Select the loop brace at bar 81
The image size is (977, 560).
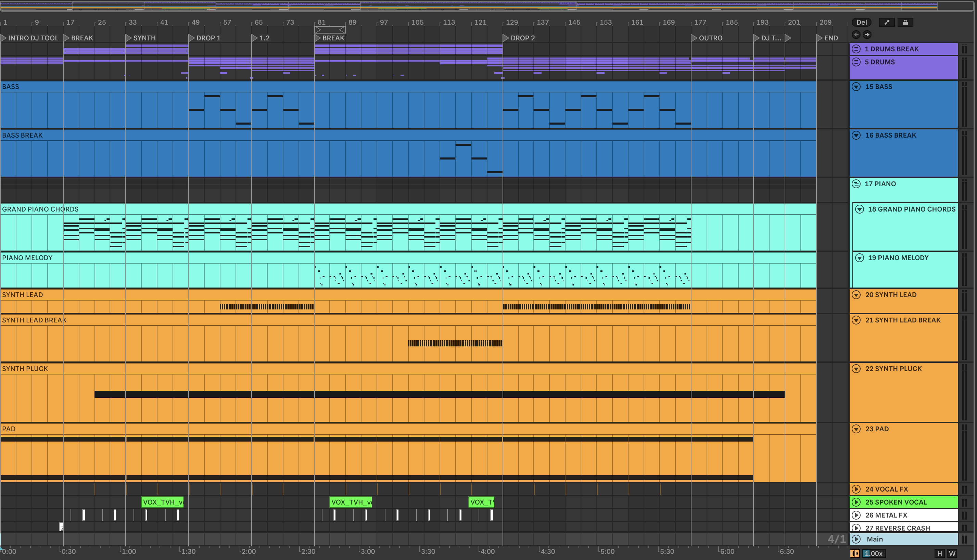tap(330, 30)
